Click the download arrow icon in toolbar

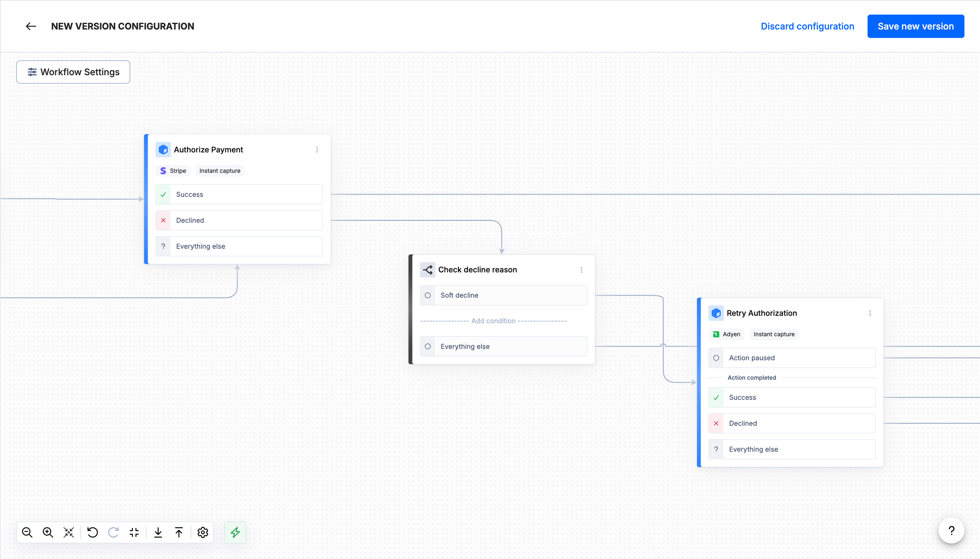pyautogui.click(x=158, y=532)
